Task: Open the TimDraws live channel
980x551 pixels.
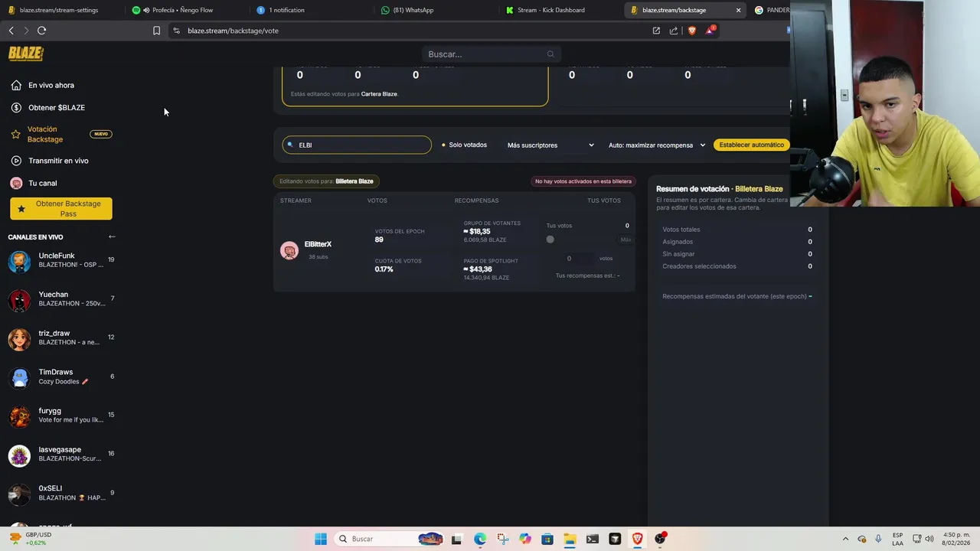Action: point(61,377)
